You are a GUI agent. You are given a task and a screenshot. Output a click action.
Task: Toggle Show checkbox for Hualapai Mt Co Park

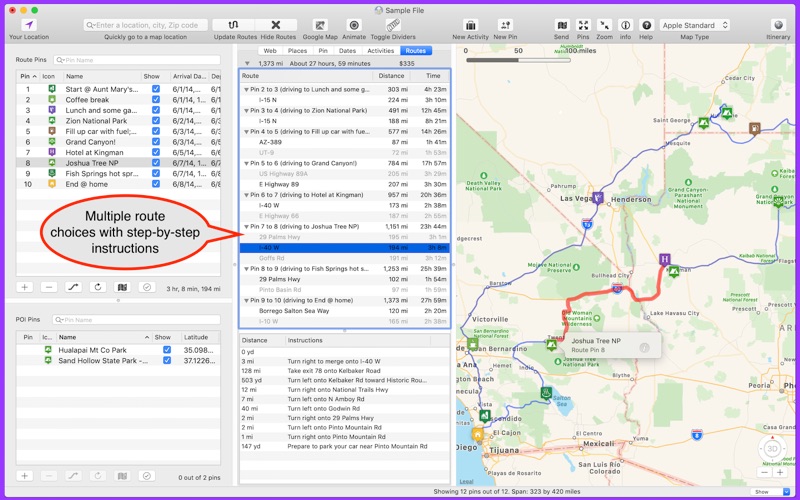click(167, 350)
